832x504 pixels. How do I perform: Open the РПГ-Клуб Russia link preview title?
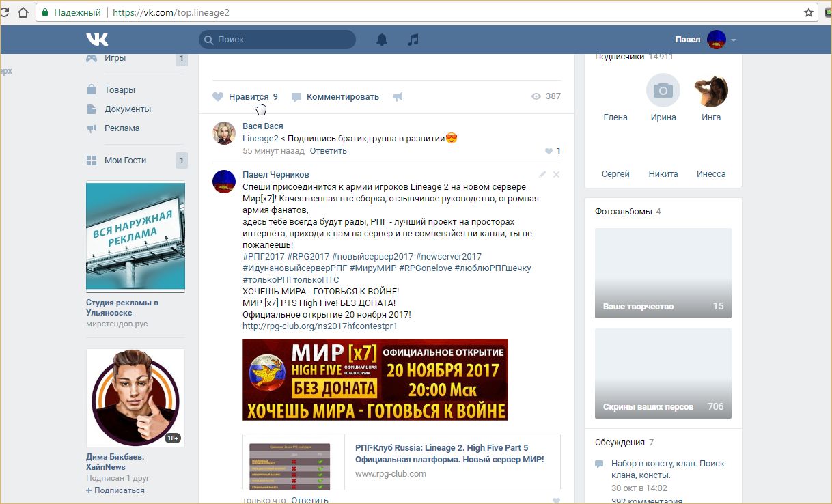pyautogui.click(x=449, y=454)
